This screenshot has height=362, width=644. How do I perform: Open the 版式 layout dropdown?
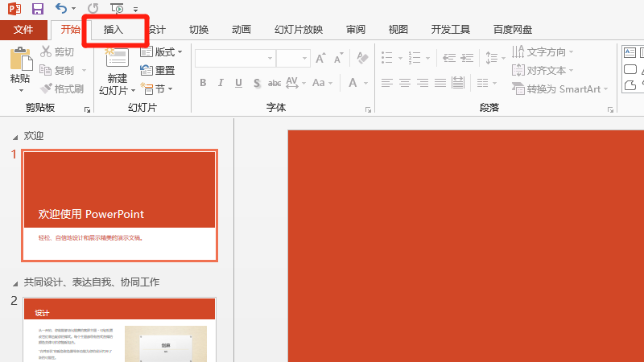[x=161, y=51]
